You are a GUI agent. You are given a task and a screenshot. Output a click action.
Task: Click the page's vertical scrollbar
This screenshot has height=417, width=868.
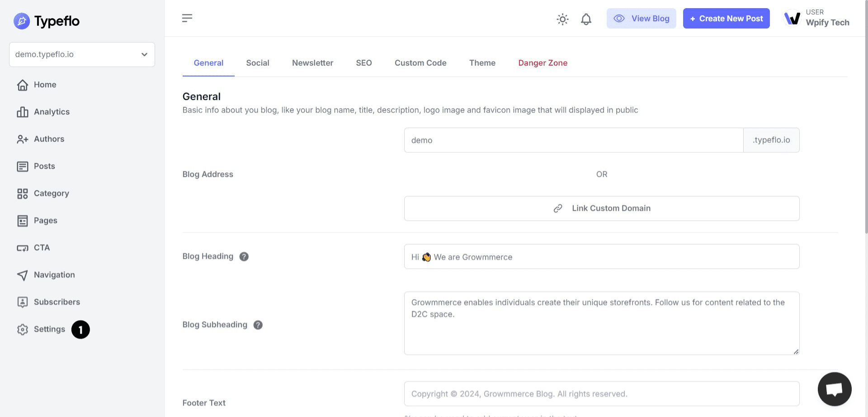click(x=865, y=136)
